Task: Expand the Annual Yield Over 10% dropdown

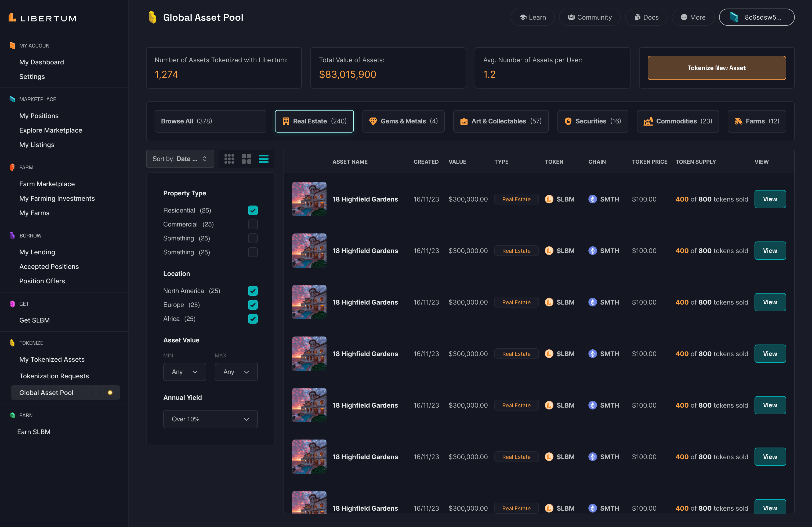Action: click(x=210, y=419)
